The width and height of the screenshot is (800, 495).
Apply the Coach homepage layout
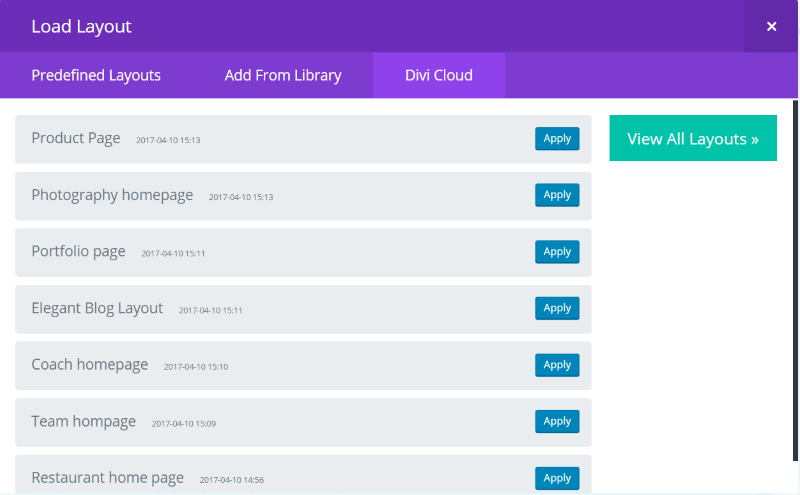[557, 365]
